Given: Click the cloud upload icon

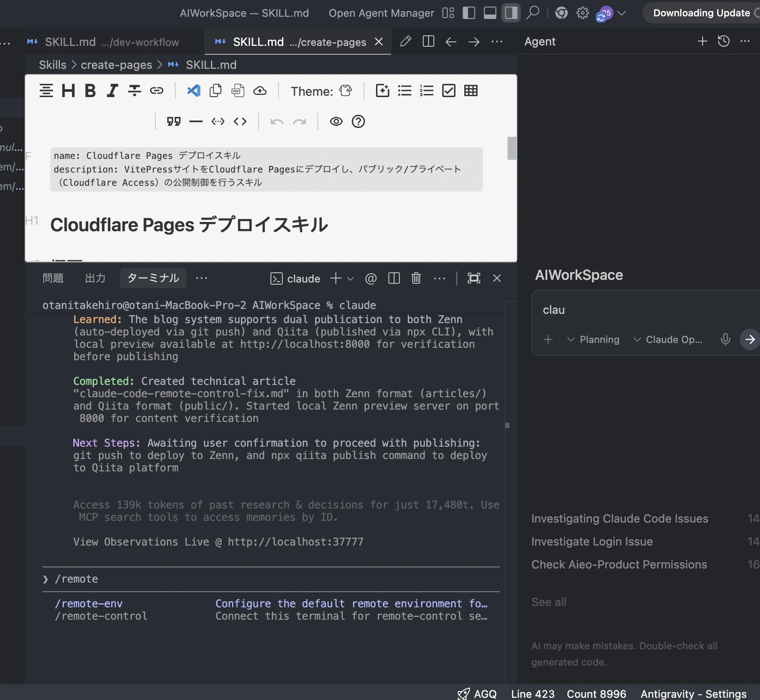Looking at the screenshot, I should 260,91.
